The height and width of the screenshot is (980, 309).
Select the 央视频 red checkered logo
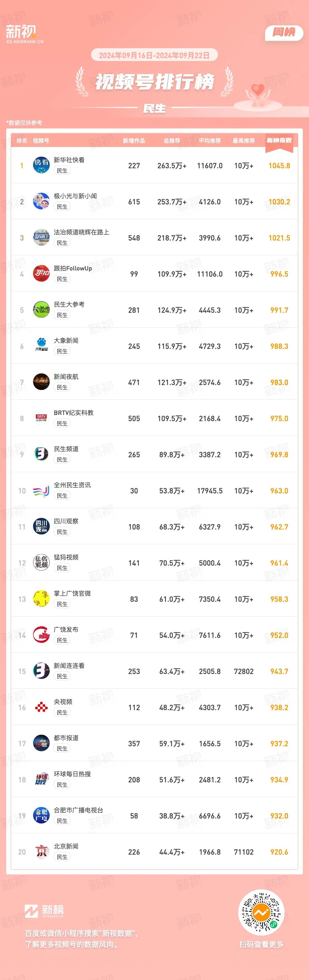tap(41, 707)
